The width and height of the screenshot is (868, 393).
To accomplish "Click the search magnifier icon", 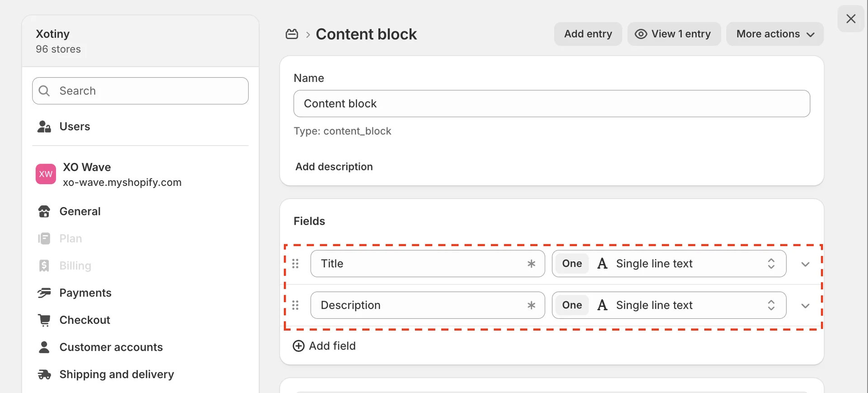I will tap(44, 91).
